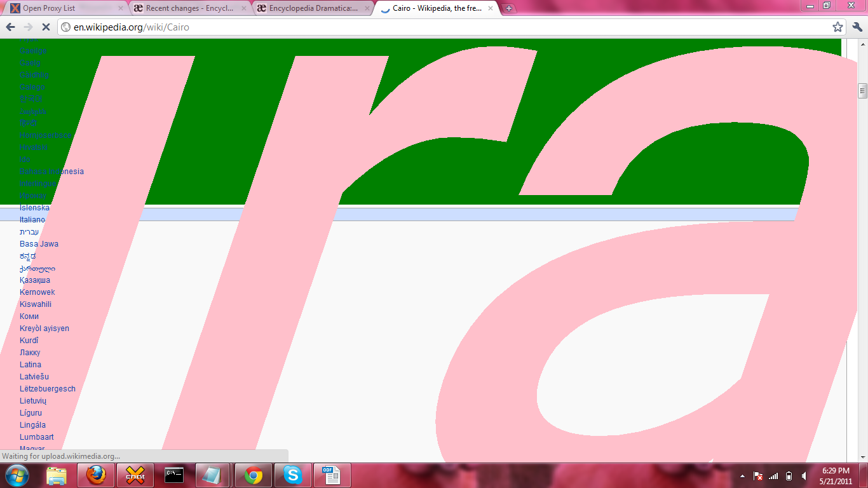
Task: Click the volume speaker tray icon
Action: pos(804,476)
